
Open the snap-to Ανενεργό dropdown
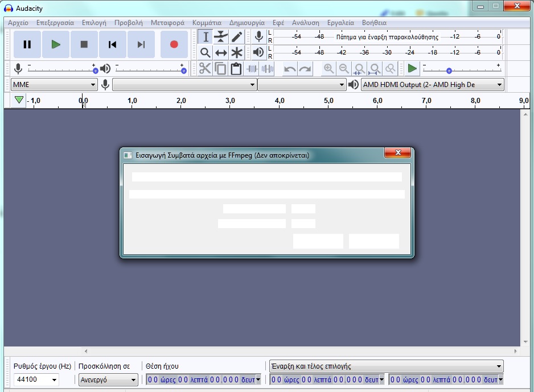click(x=108, y=379)
